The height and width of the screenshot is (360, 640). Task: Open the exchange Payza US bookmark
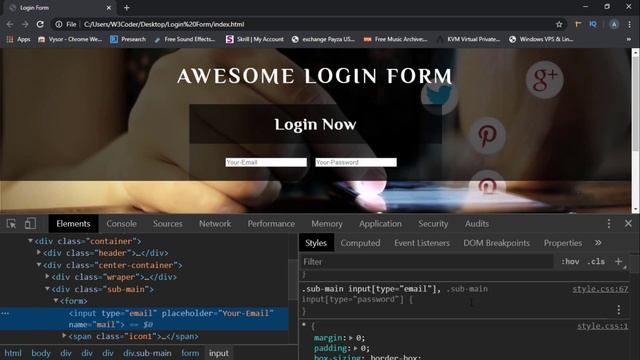tap(323, 39)
